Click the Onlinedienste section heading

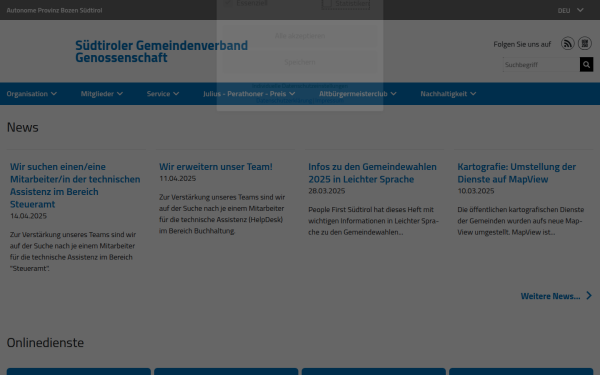[45, 342]
